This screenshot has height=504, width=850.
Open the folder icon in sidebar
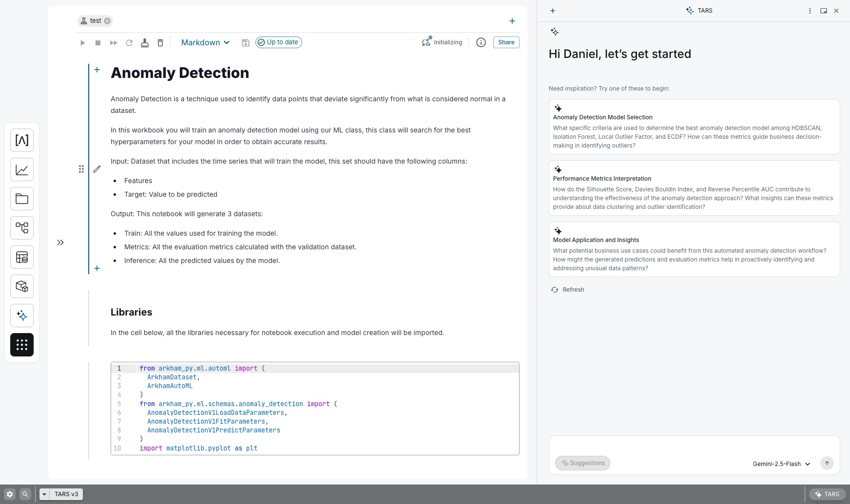pos(22,199)
